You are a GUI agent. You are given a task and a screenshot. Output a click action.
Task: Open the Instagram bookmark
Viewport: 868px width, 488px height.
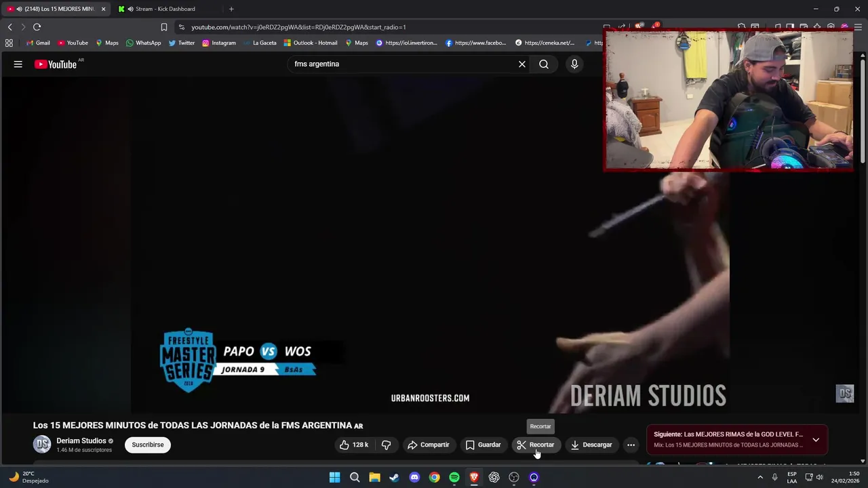click(x=218, y=43)
